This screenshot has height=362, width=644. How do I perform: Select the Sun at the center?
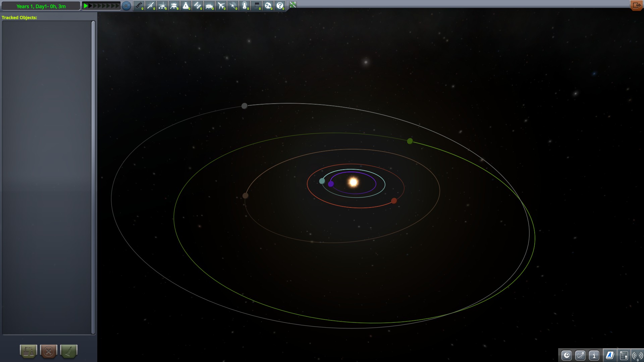click(x=353, y=182)
